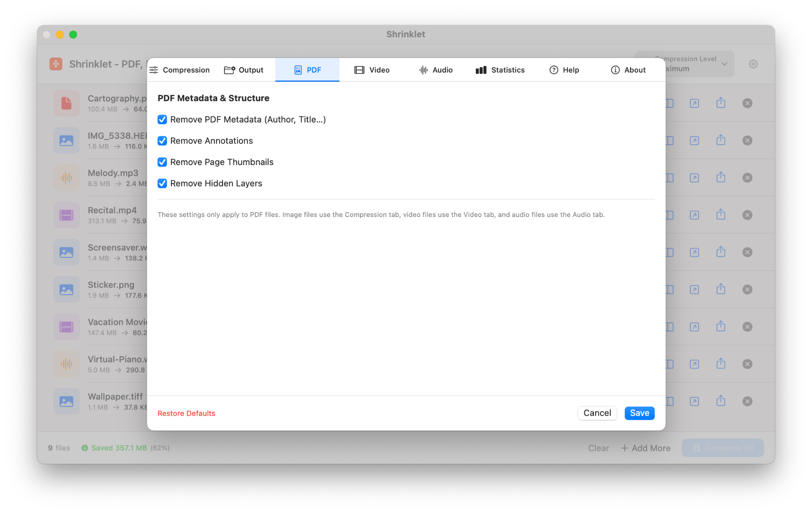
Task: Open settings gear in main window
Action: pos(753,64)
